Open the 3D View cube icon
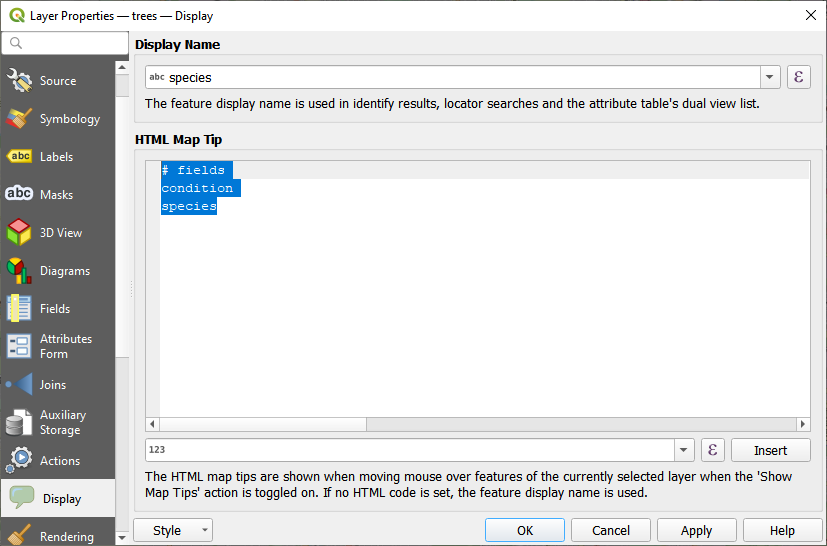 coord(20,232)
